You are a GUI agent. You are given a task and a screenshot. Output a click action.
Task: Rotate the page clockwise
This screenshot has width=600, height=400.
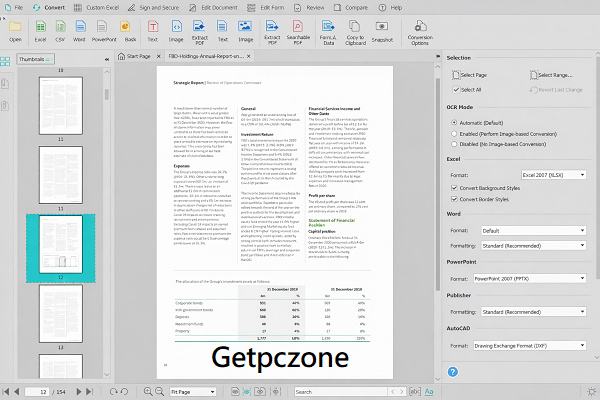[x=113, y=392]
